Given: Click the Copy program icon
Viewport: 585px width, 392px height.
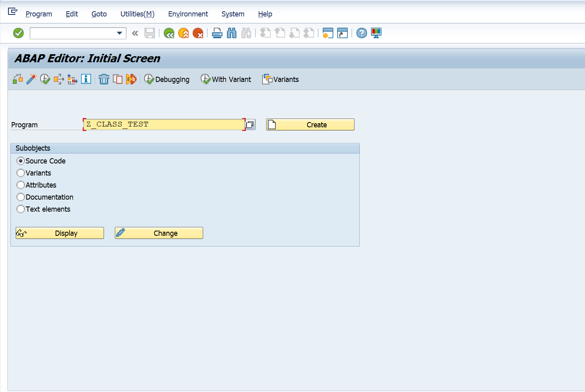Looking at the screenshot, I should [x=118, y=79].
